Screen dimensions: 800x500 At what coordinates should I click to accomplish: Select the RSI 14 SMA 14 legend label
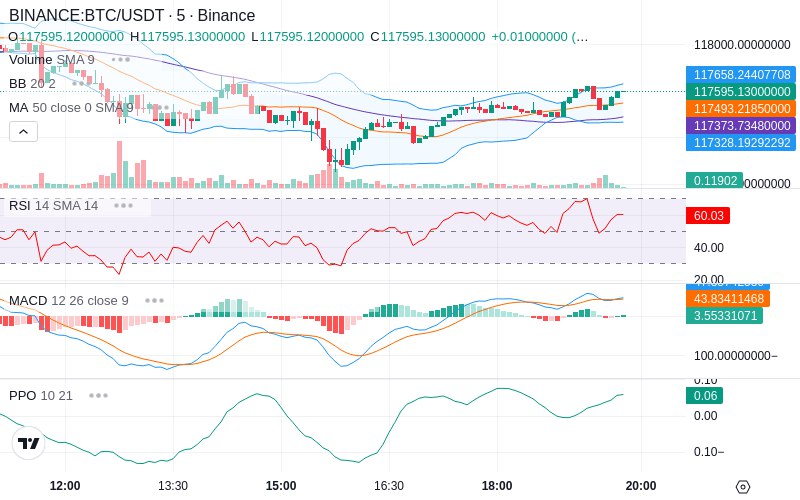(53, 206)
